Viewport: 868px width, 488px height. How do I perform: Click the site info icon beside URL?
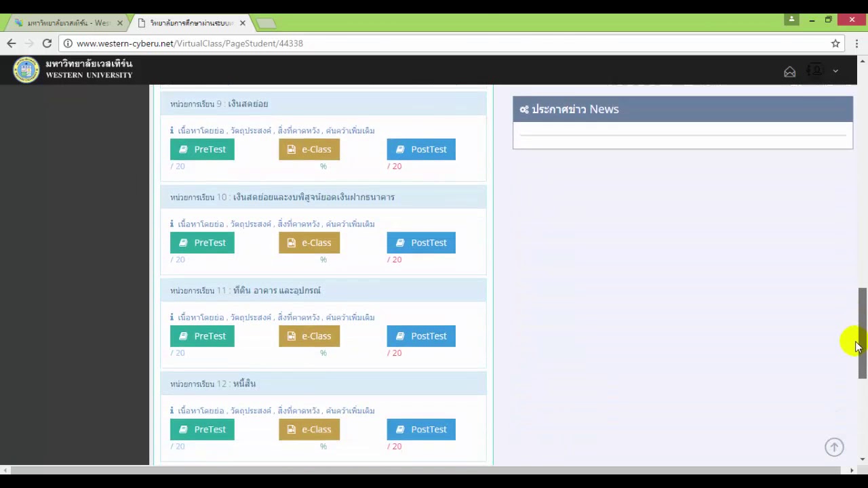tap(67, 43)
